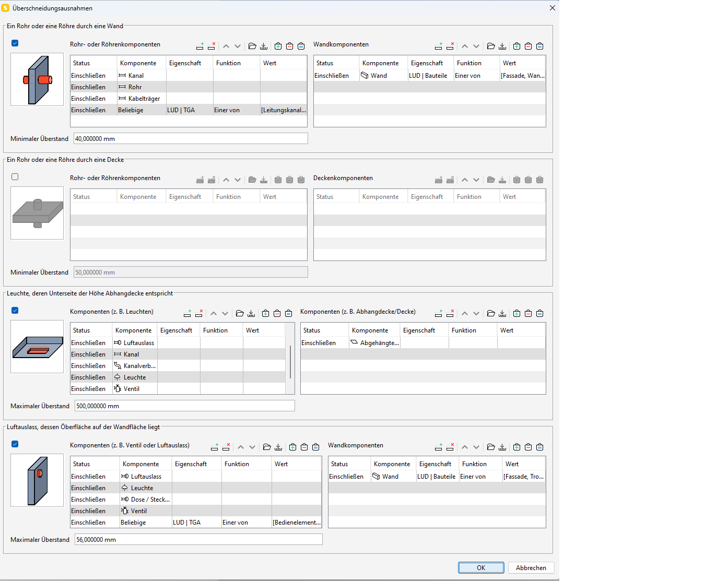Image resolution: width=728 pixels, height=581 pixels.
Task: Add row to Wandkomponenten in Luftauslass section
Action: pyautogui.click(x=439, y=447)
